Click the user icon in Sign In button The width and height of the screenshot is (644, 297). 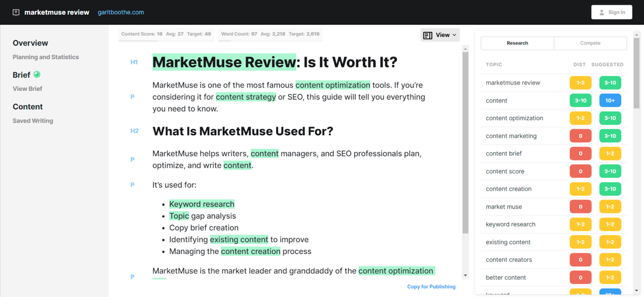(602, 12)
